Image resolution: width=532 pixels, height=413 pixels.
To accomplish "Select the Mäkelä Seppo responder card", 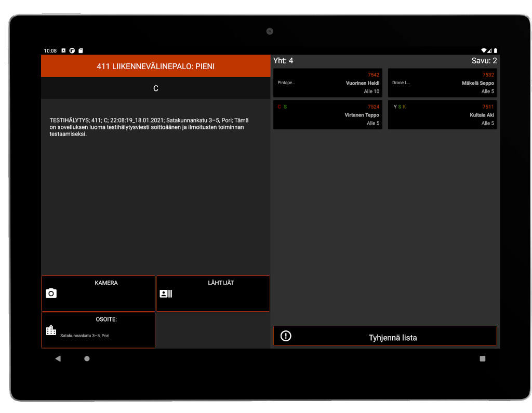I will (442, 83).
